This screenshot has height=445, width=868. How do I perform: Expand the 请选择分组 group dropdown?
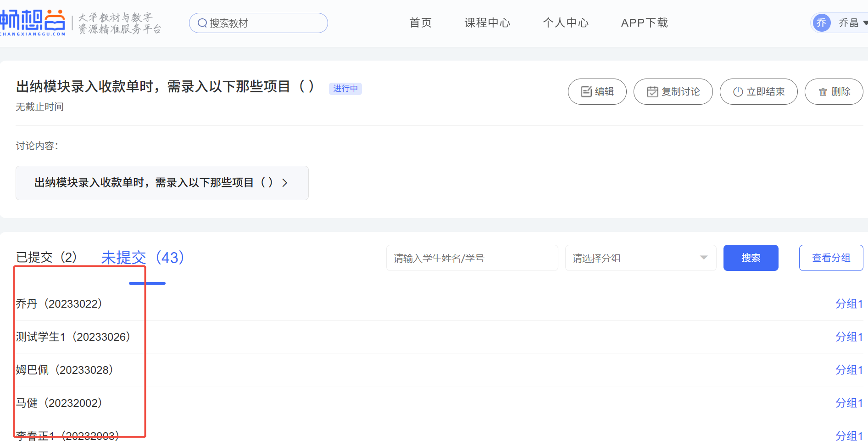click(640, 258)
